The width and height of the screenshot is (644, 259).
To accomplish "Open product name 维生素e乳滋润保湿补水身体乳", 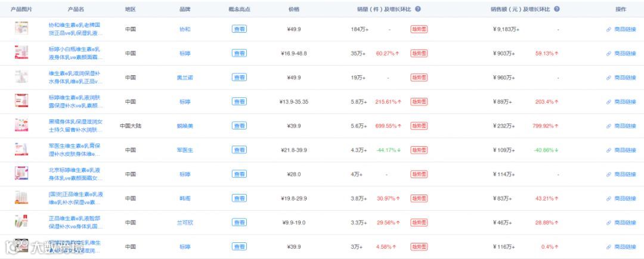I will point(75,78).
